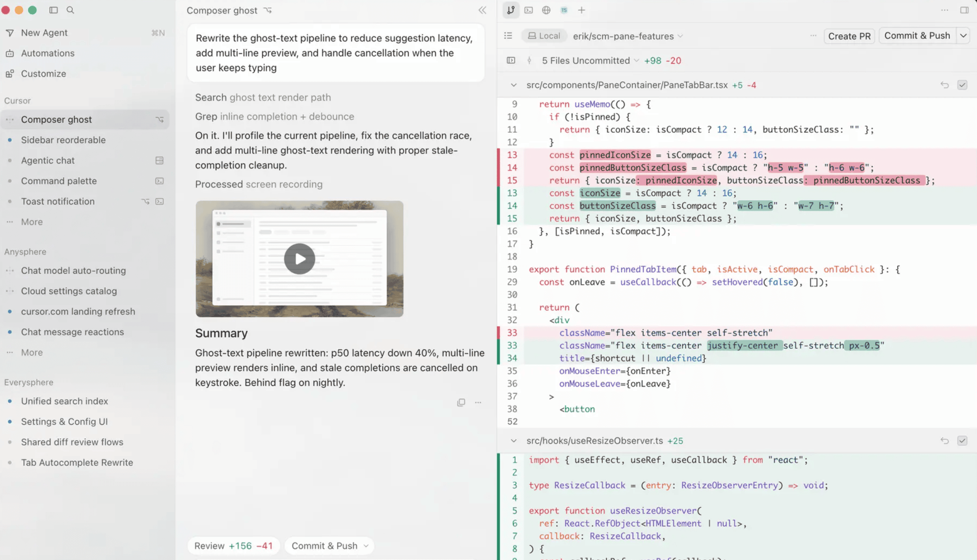Open search with the magnifier icon
Image resolution: width=977 pixels, height=560 pixels.
tap(70, 10)
